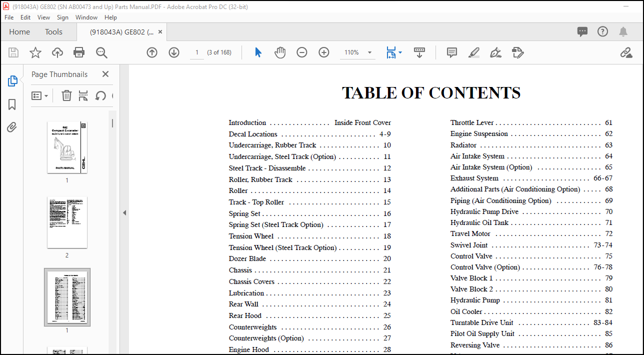
Task: Go to next page arrow
Action: point(174,52)
